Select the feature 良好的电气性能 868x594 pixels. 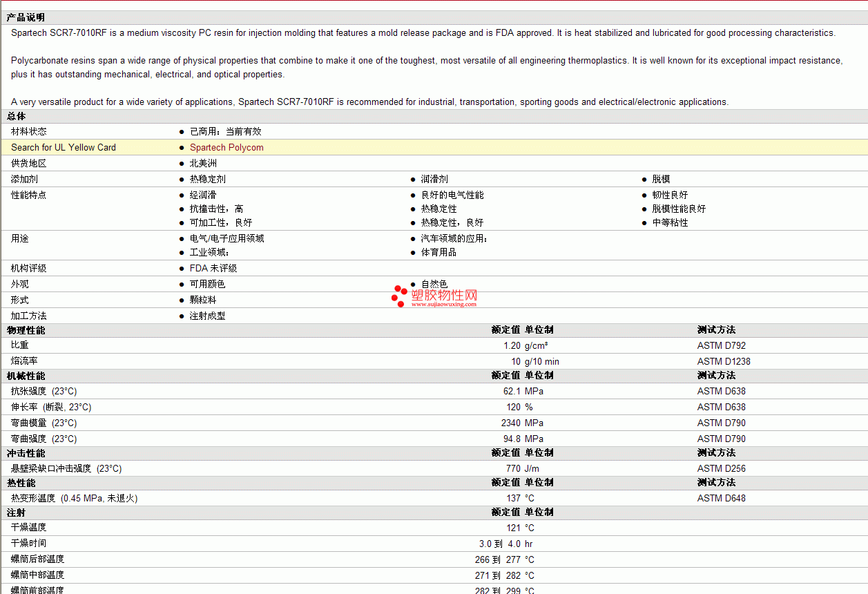pos(452,195)
